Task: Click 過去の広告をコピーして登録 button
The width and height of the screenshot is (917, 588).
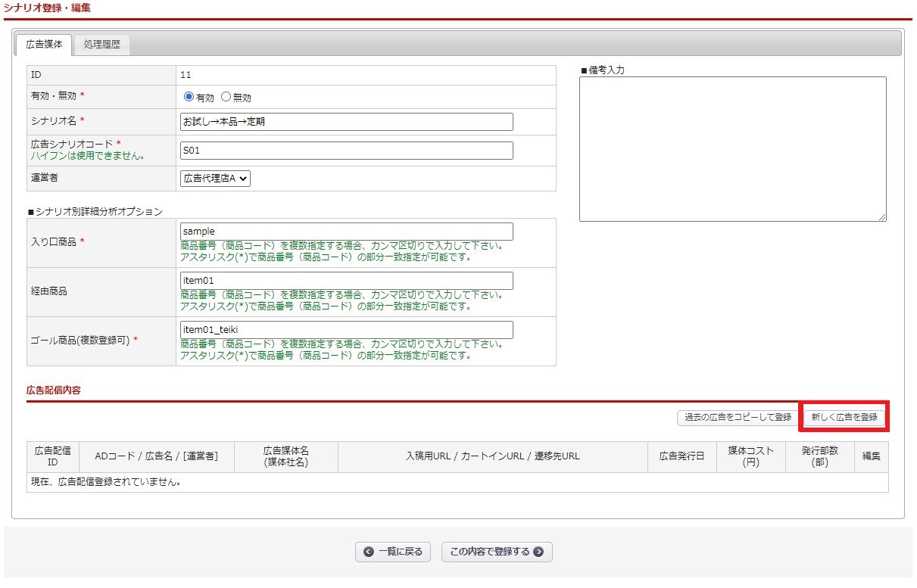Action: pyautogui.click(x=738, y=417)
